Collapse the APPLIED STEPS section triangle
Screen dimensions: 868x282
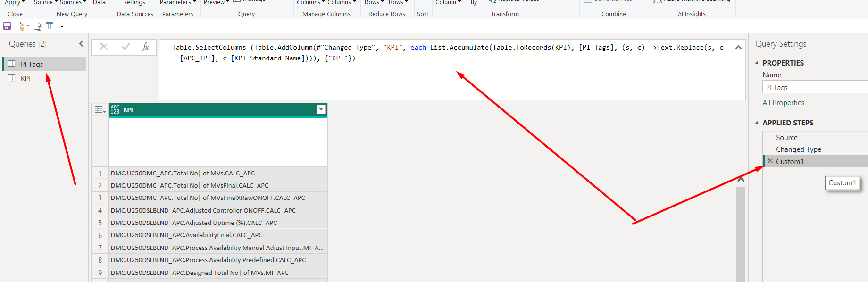click(x=757, y=123)
